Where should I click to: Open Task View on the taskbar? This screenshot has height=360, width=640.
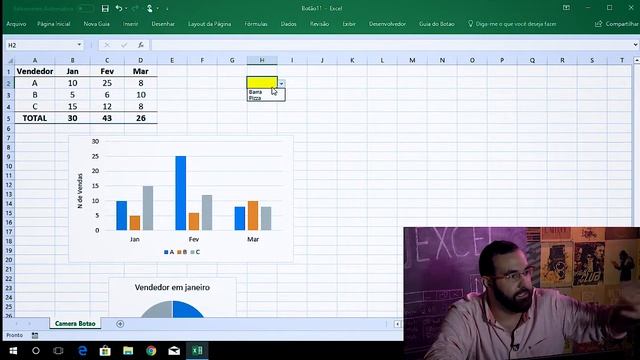pos(58,351)
